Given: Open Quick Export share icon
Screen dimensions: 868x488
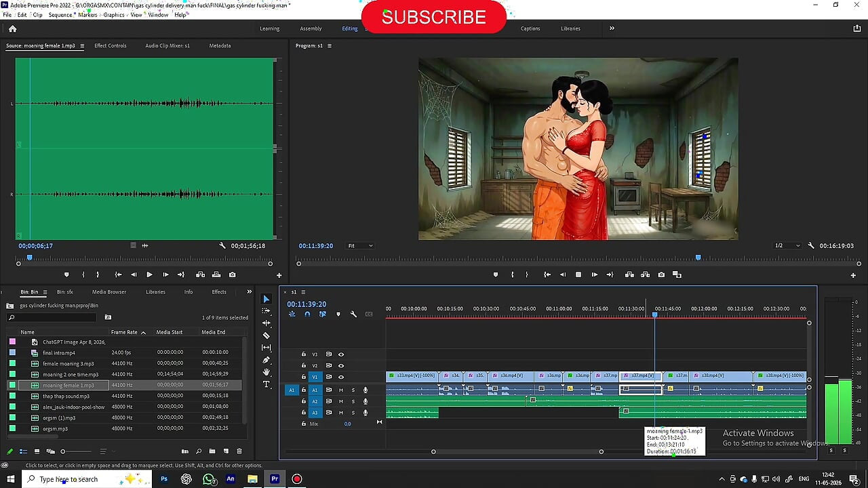Looking at the screenshot, I should click(857, 28).
